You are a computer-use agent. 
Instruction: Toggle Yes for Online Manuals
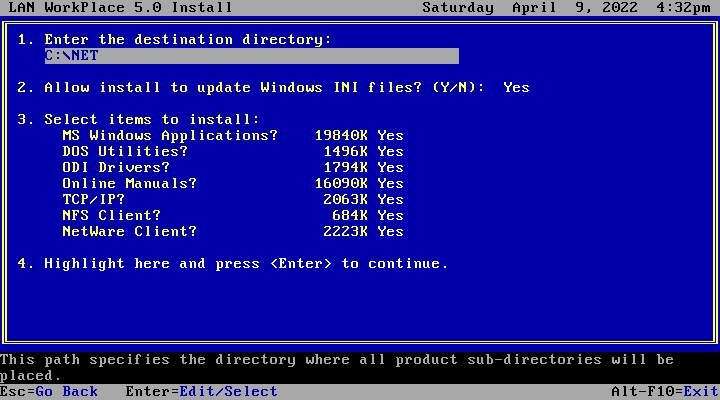pos(390,184)
